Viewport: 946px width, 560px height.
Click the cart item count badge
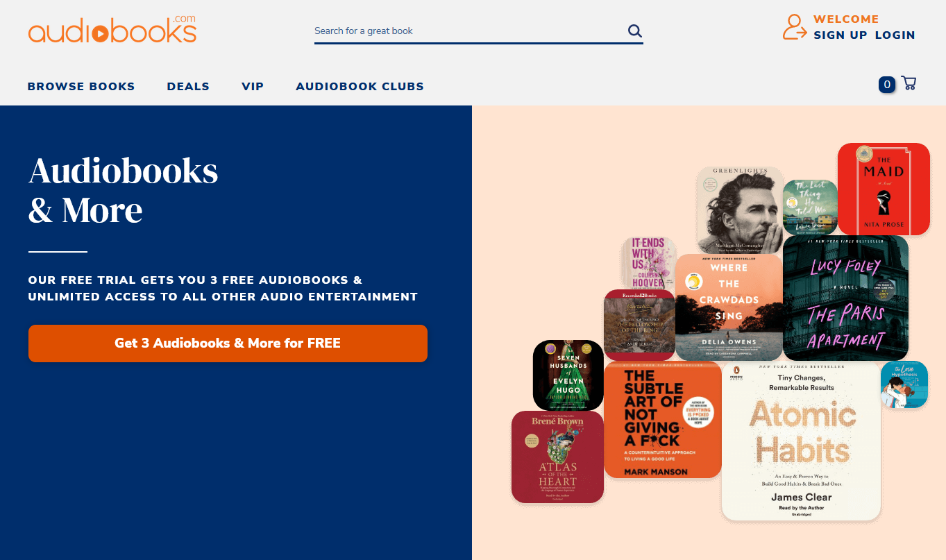886,85
